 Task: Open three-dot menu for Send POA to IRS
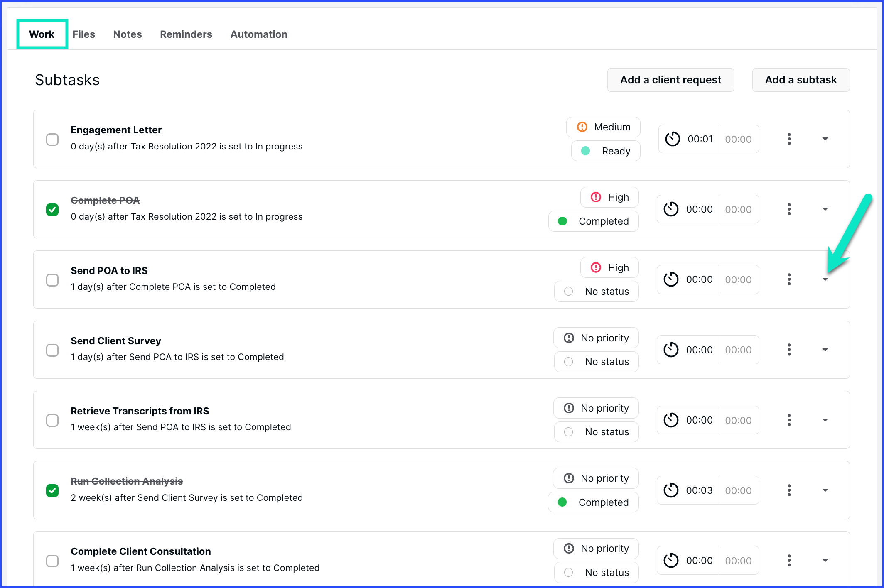click(789, 279)
